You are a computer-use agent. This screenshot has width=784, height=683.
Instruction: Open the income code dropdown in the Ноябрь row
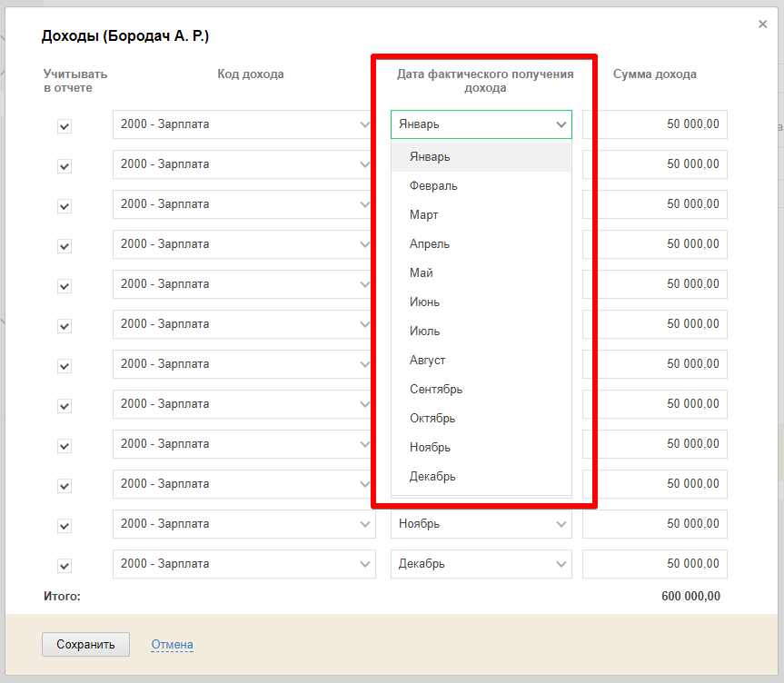click(x=244, y=523)
